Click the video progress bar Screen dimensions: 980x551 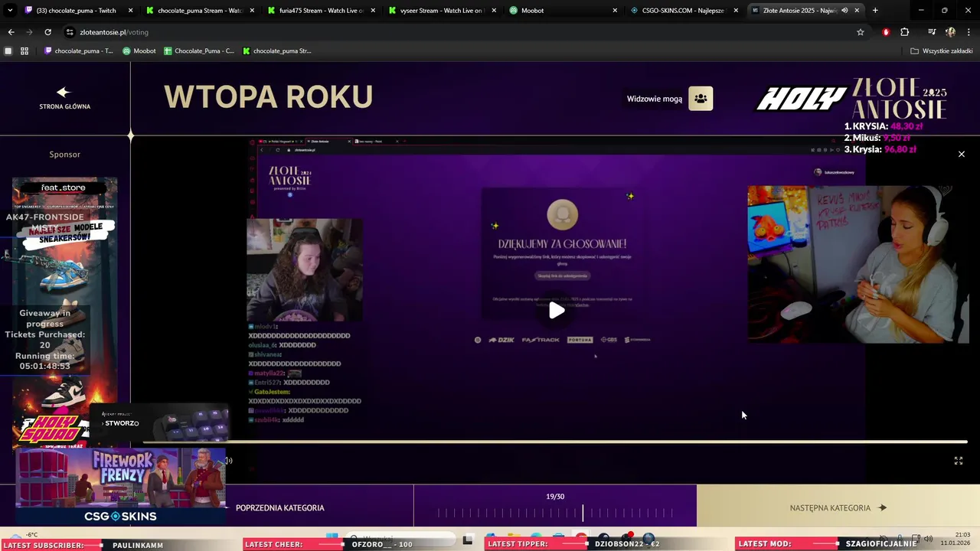(x=555, y=442)
